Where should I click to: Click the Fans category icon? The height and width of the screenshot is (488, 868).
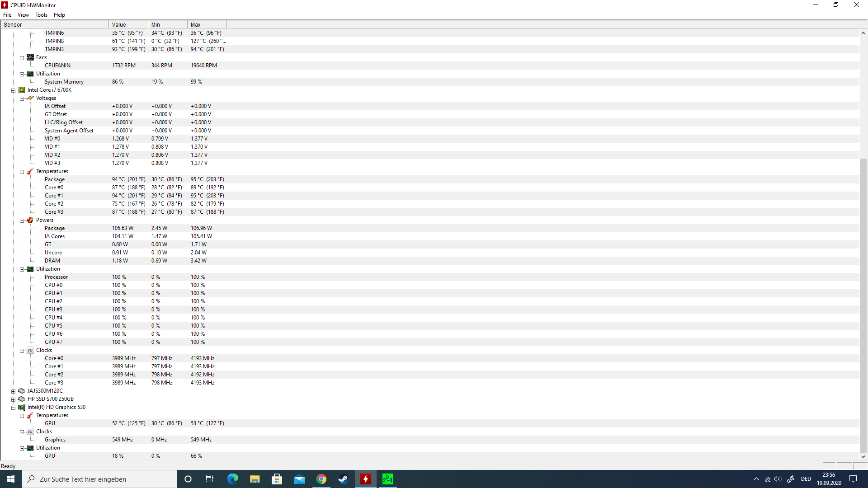[x=30, y=57]
